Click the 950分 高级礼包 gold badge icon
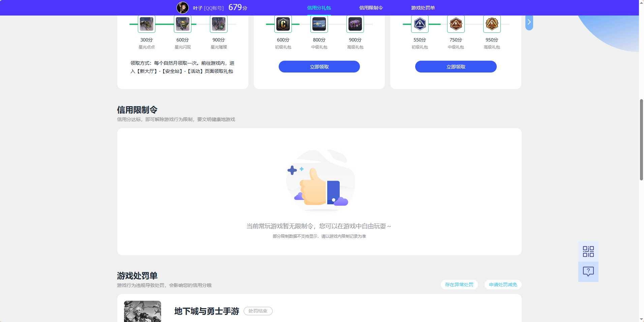The height and width of the screenshot is (322, 644). pos(492,24)
